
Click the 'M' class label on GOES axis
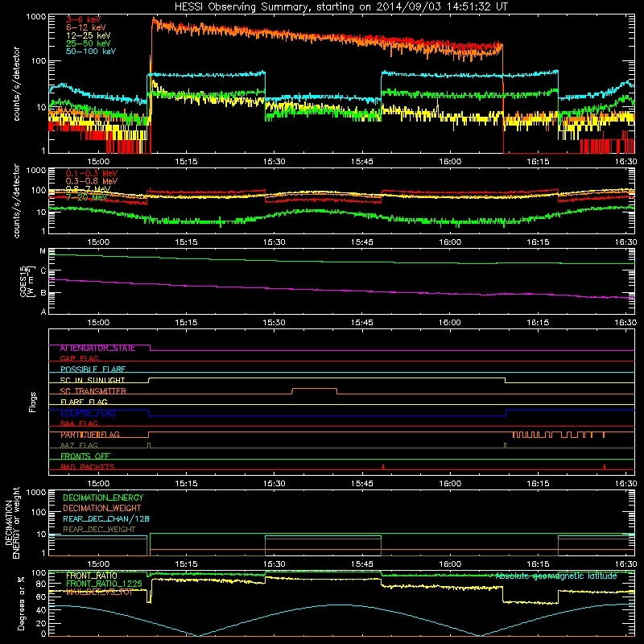43,251
